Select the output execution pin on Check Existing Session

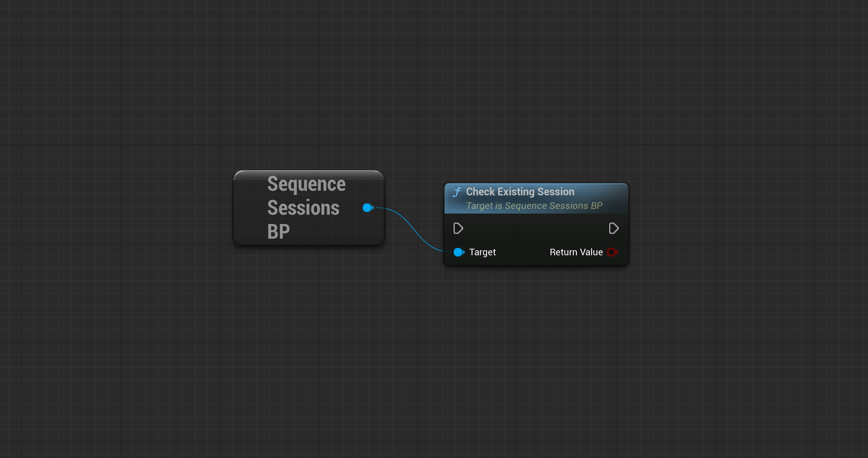pos(614,229)
